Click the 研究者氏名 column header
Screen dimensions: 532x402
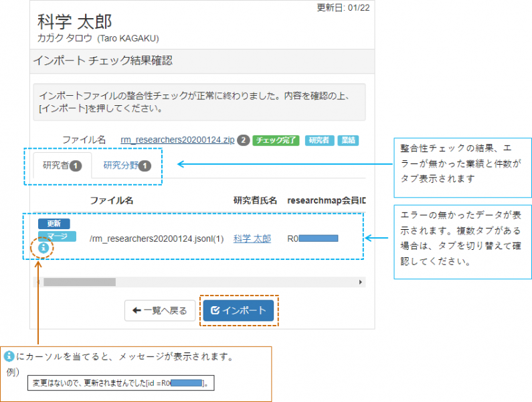pyautogui.click(x=254, y=200)
